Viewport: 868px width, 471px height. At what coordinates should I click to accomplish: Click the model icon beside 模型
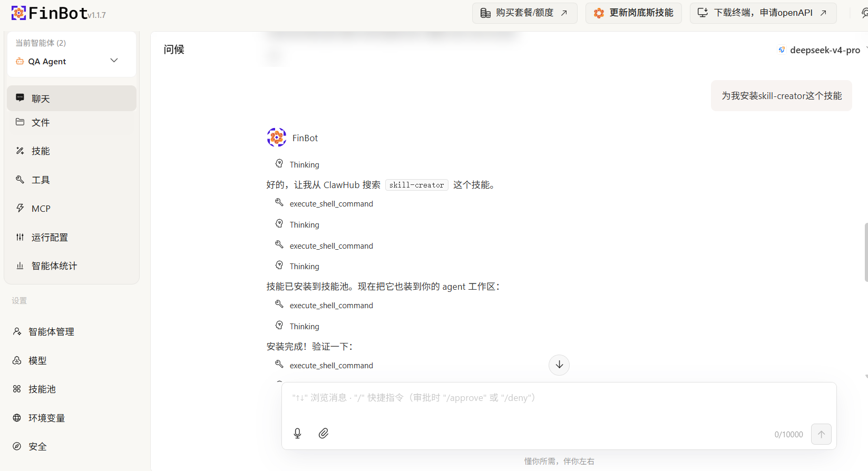(17, 360)
